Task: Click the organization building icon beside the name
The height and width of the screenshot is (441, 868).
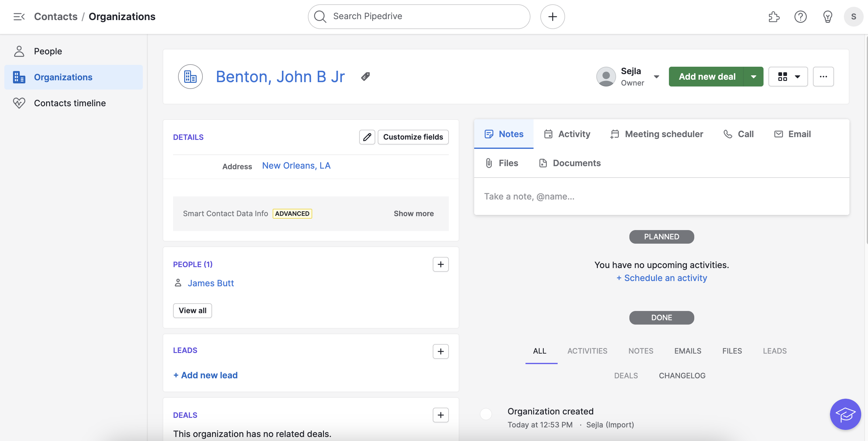Action: tap(190, 76)
